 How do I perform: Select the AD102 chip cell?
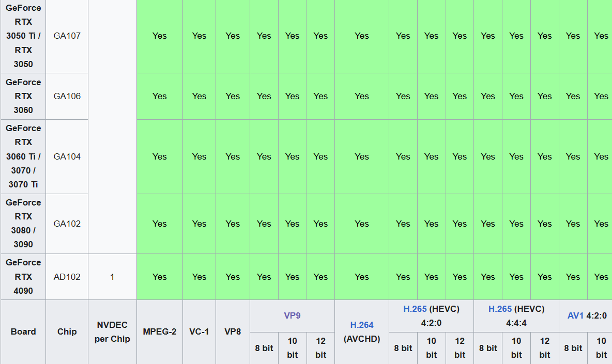(x=67, y=277)
